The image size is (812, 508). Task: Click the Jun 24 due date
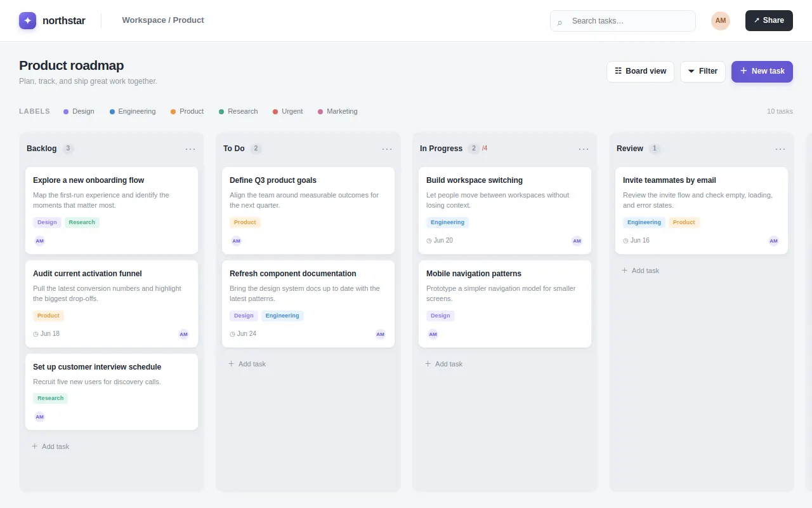(243, 334)
